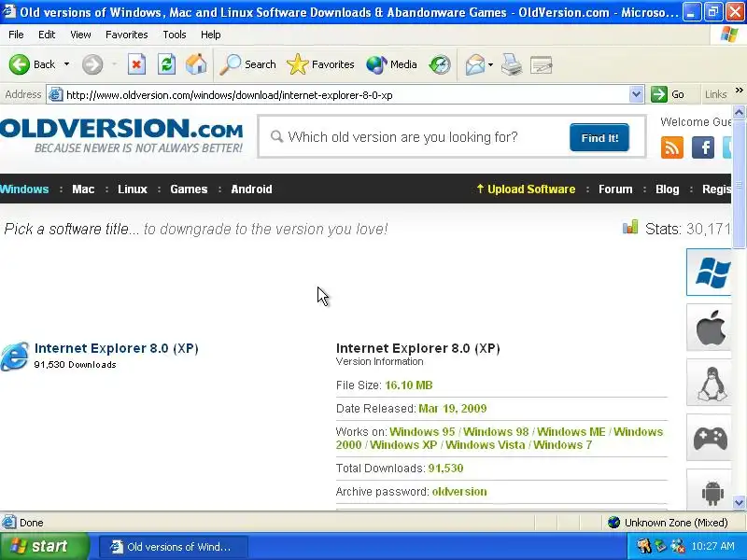747x560 pixels.
Task: Select the Games navigation tab
Action: [189, 189]
